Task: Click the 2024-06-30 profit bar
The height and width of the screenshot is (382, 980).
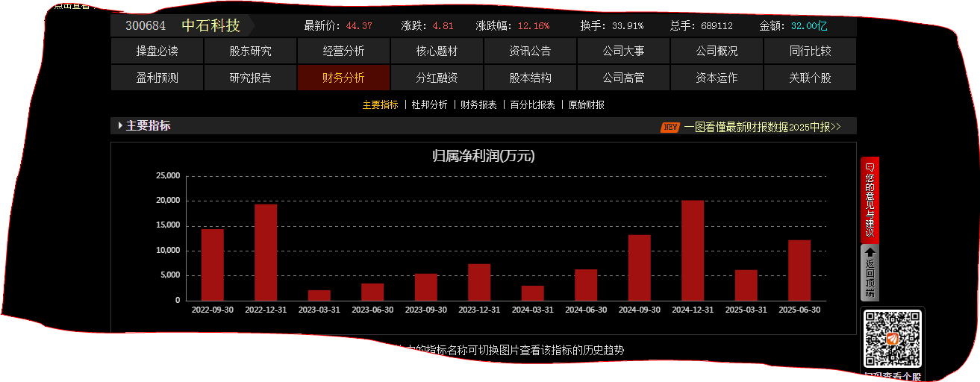Action: click(586, 285)
